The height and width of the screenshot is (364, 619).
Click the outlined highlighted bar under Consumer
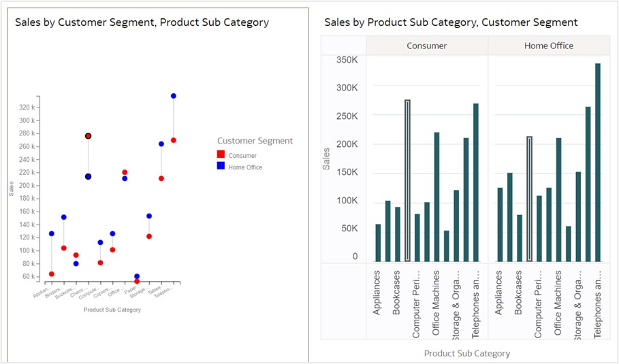(x=407, y=180)
